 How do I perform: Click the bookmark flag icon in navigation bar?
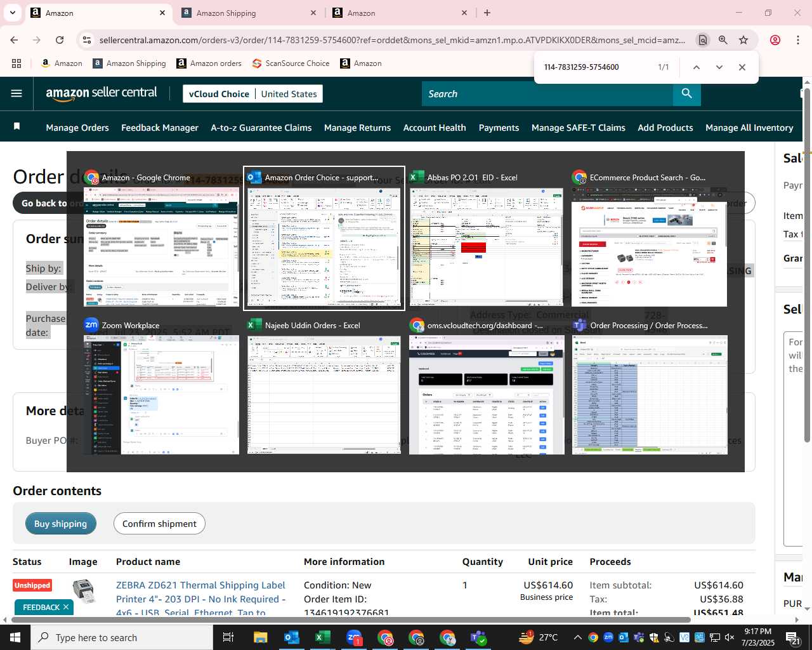click(x=17, y=127)
